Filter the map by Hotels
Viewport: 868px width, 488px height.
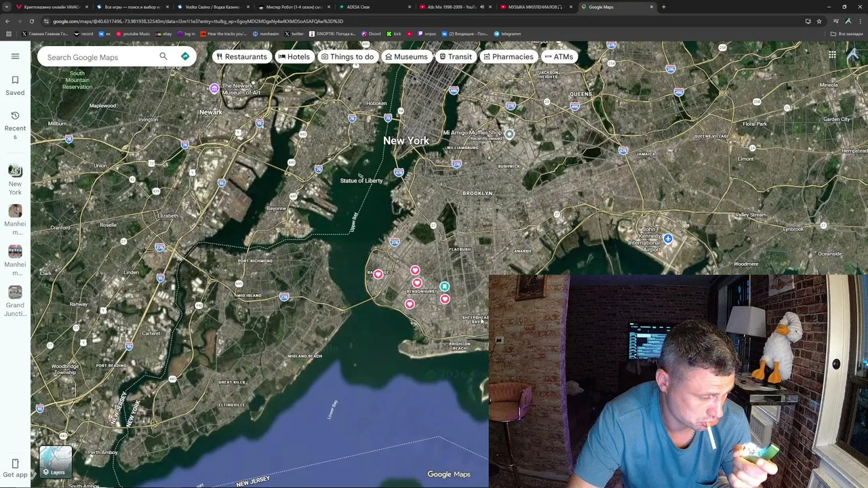click(x=294, y=57)
